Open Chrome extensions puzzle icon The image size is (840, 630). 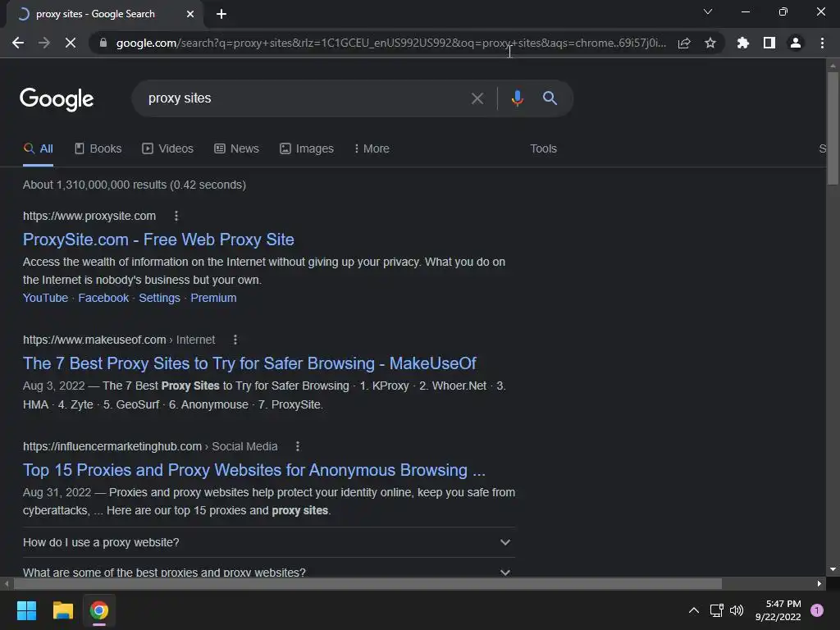pyautogui.click(x=743, y=43)
